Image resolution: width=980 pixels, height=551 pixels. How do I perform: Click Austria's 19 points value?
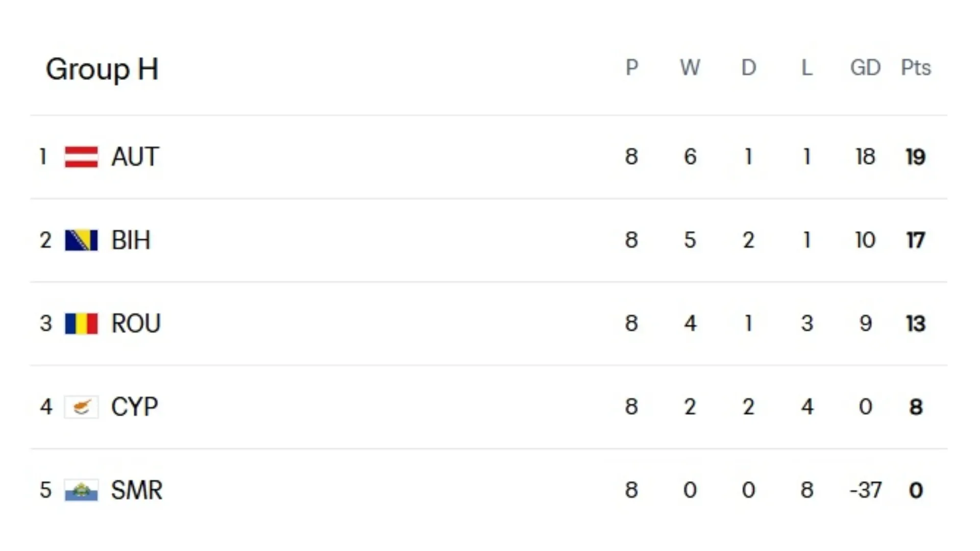[x=916, y=157]
